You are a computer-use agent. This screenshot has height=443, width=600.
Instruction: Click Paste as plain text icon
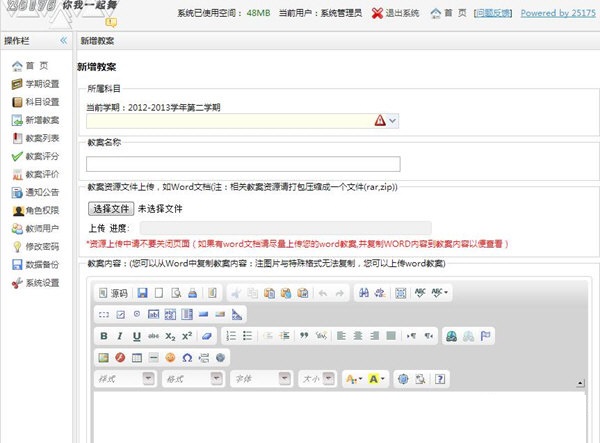pyautogui.click(x=286, y=293)
